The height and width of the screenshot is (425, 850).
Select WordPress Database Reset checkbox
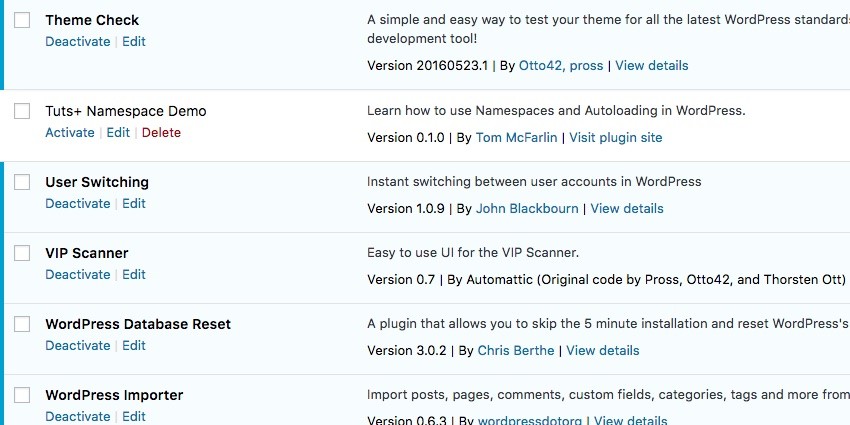[x=22, y=324]
